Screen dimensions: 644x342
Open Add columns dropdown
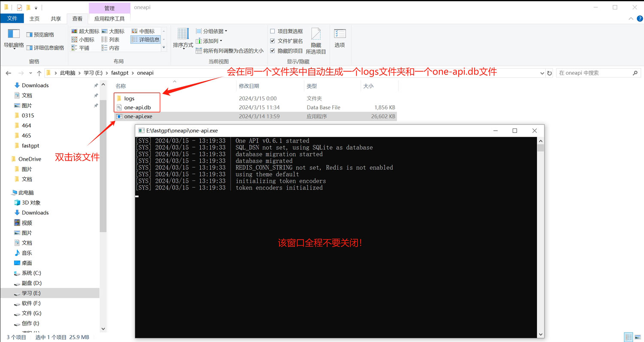click(x=209, y=41)
